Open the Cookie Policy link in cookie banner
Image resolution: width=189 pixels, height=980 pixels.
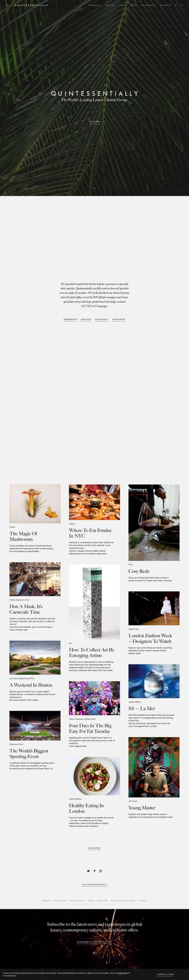[x=122, y=973]
